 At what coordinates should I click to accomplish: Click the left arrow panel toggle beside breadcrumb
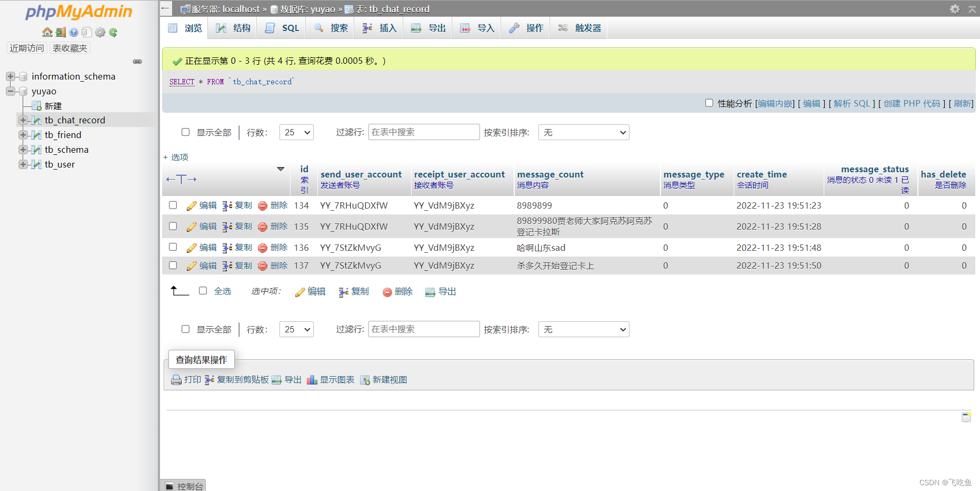(x=165, y=8)
